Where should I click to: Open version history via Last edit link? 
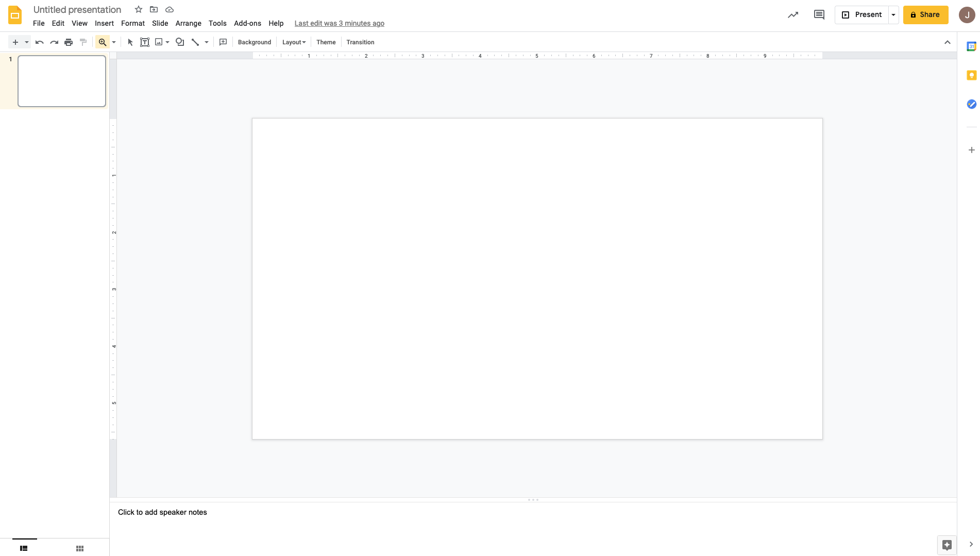tap(339, 23)
